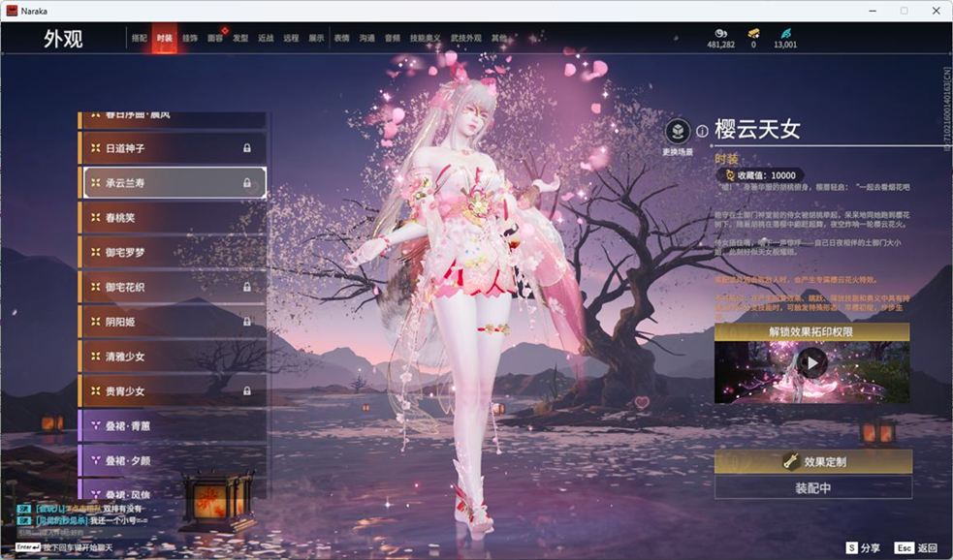Switch to the 表情 tab
The height and width of the screenshot is (560, 953).
coord(341,38)
